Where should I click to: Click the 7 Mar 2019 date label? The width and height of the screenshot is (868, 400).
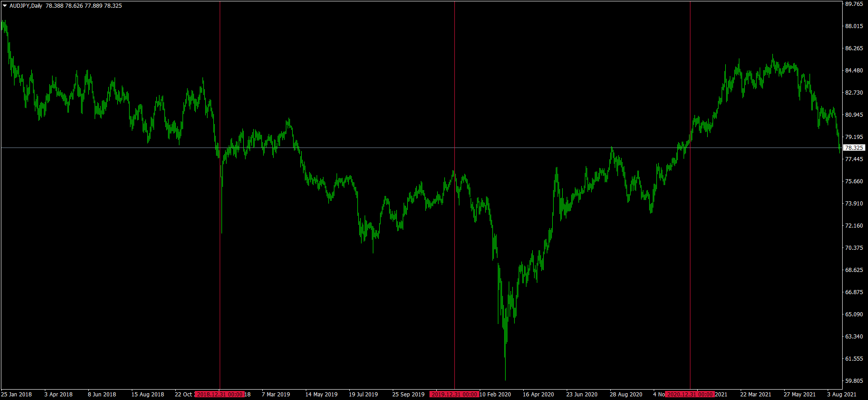(x=276, y=395)
